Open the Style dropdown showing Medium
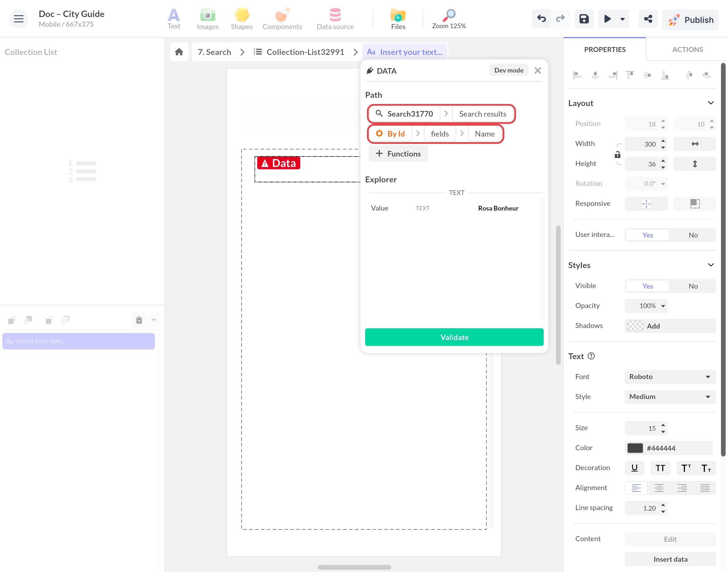This screenshot has width=728, height=572. click(x=670, y=397)
